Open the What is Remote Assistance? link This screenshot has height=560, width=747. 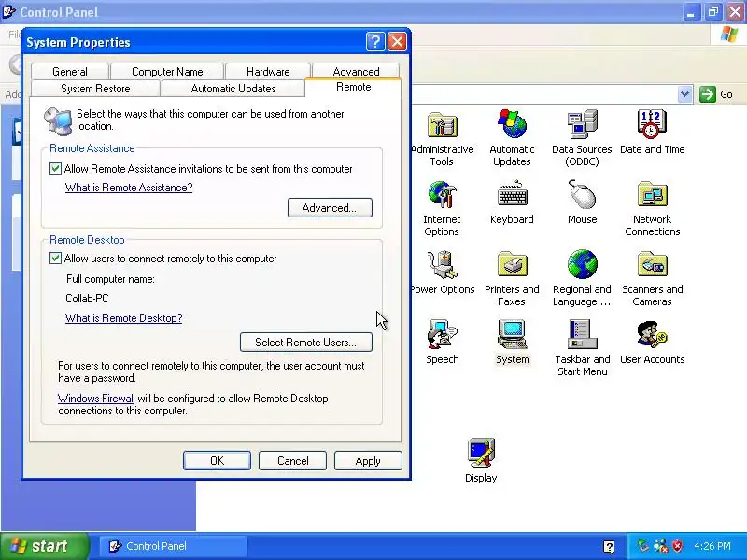(x=129, y=188)
